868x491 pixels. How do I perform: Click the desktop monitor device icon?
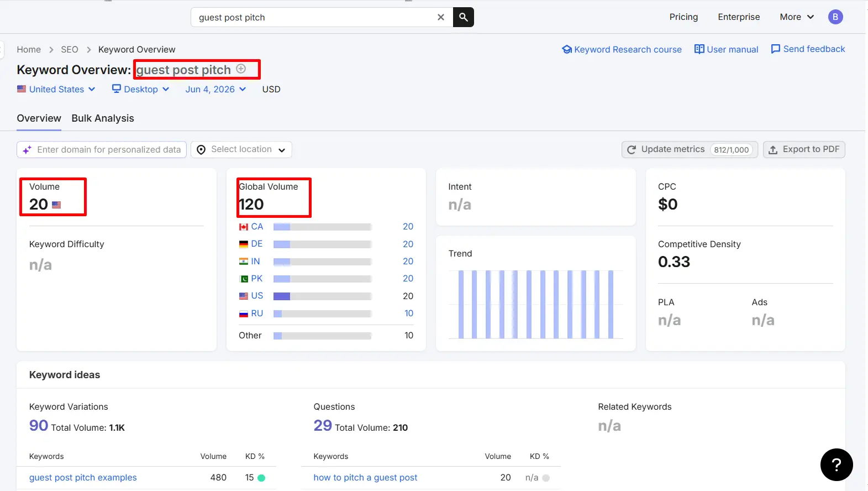point(117,88)
